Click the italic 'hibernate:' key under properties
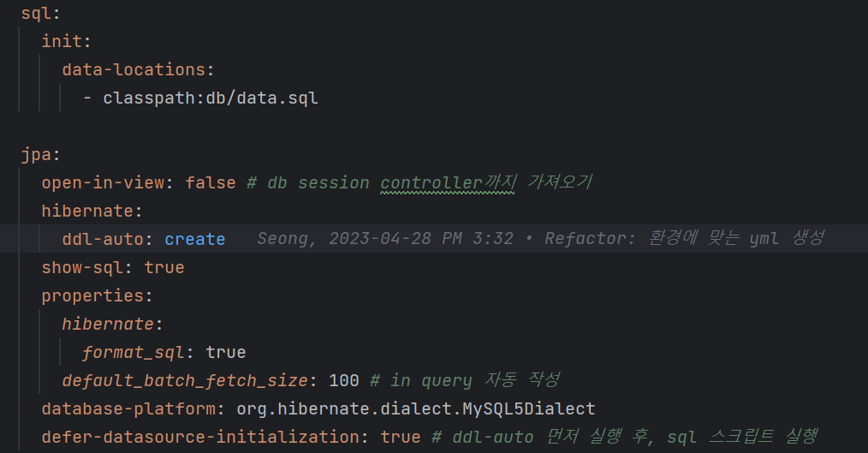 click(112, 324)
